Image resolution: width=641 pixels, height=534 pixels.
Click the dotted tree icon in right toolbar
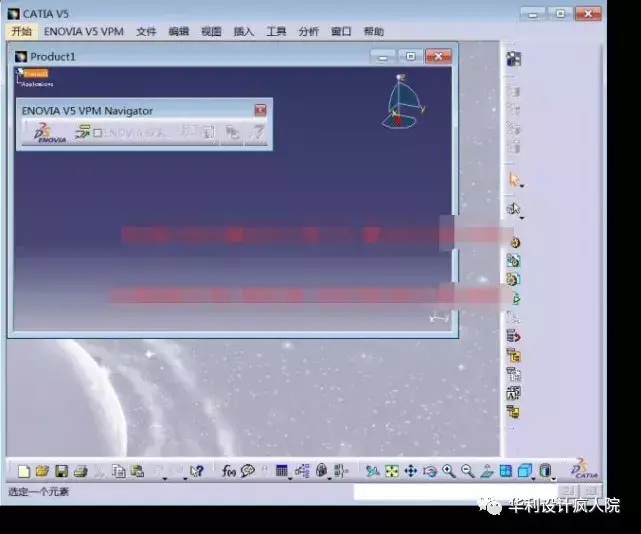pyautogui.click(x=513, y=374)
